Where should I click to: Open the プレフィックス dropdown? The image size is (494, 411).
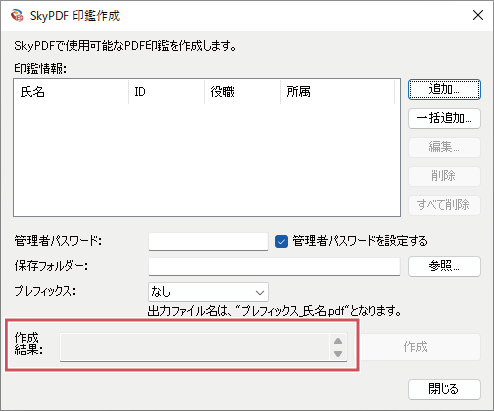pos(208,292)
